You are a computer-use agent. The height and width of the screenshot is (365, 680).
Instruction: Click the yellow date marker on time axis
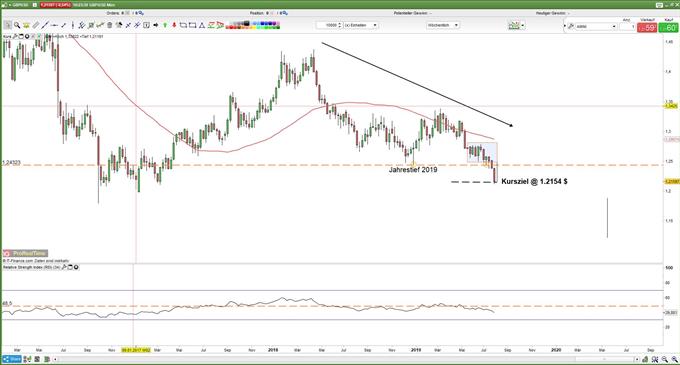136,350
